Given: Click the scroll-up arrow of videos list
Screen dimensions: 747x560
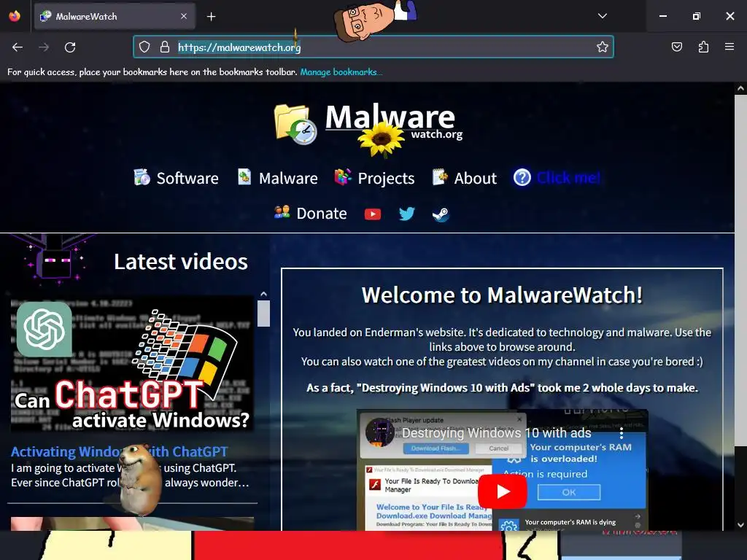Looking at the screenshot, I should point(263,294).
